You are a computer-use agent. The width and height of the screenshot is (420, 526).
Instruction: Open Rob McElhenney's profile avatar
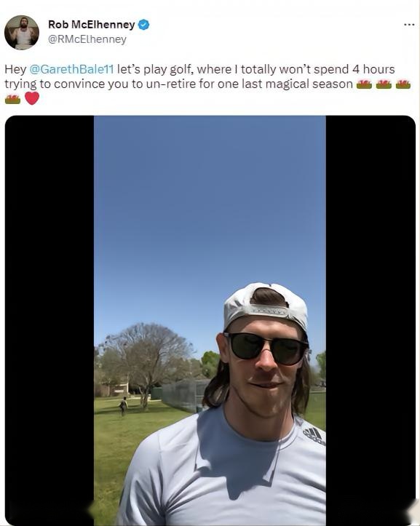click(22, 33)
